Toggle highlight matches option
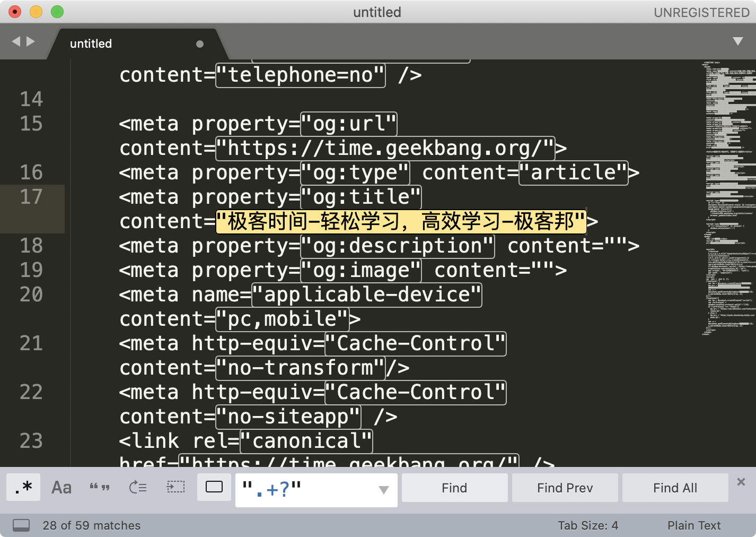 214,487
